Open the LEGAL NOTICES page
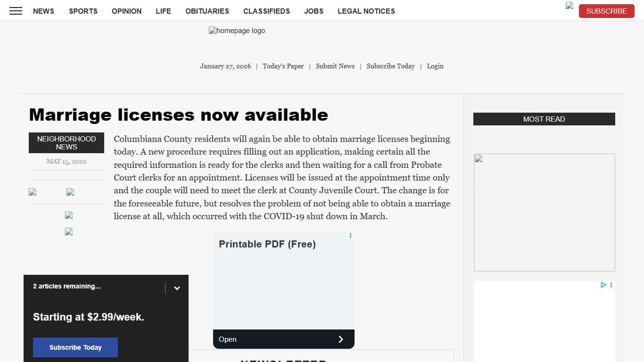Viewport: 644px width, 362px height. click(x=366, y=11)
